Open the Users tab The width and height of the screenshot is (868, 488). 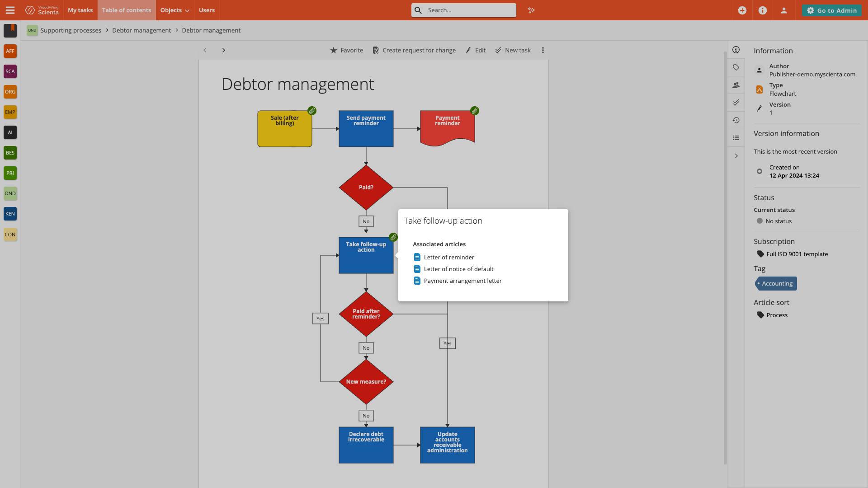click(207, 10)
